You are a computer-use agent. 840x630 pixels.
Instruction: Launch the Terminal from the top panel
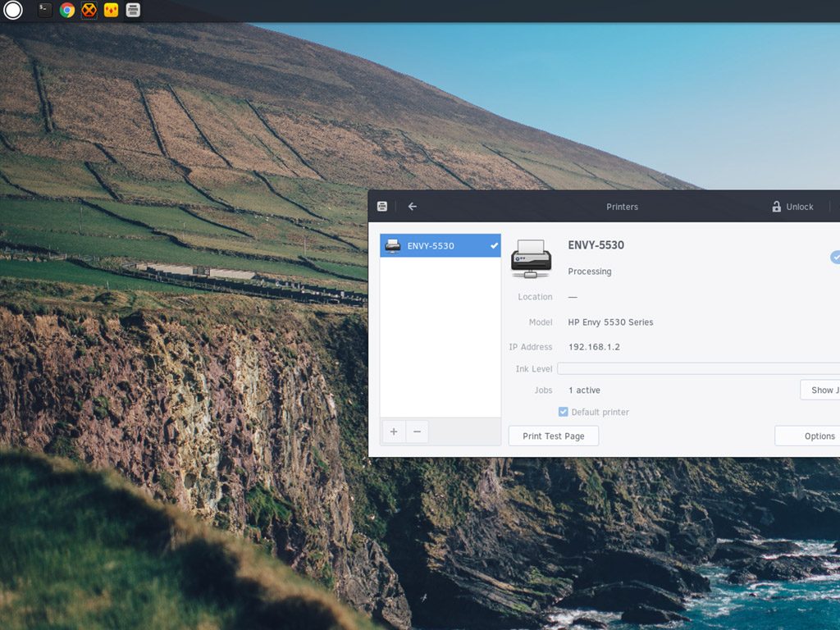click(x=45, y=11)
